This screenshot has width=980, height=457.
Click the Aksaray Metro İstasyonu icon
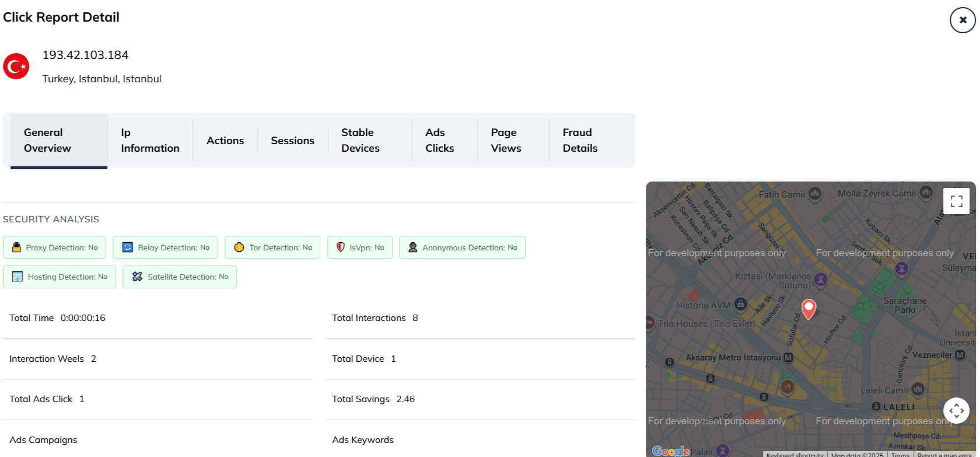pyautogui.click(x=788, y=357)
